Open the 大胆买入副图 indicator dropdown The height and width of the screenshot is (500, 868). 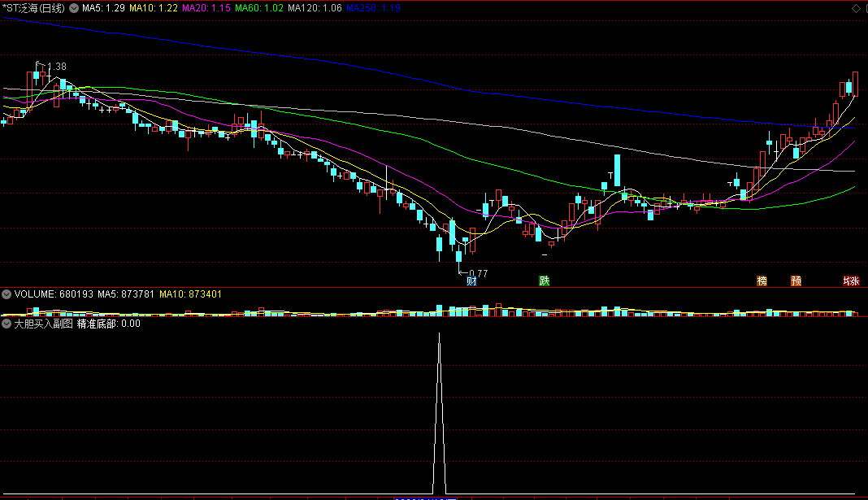[6, 324]
